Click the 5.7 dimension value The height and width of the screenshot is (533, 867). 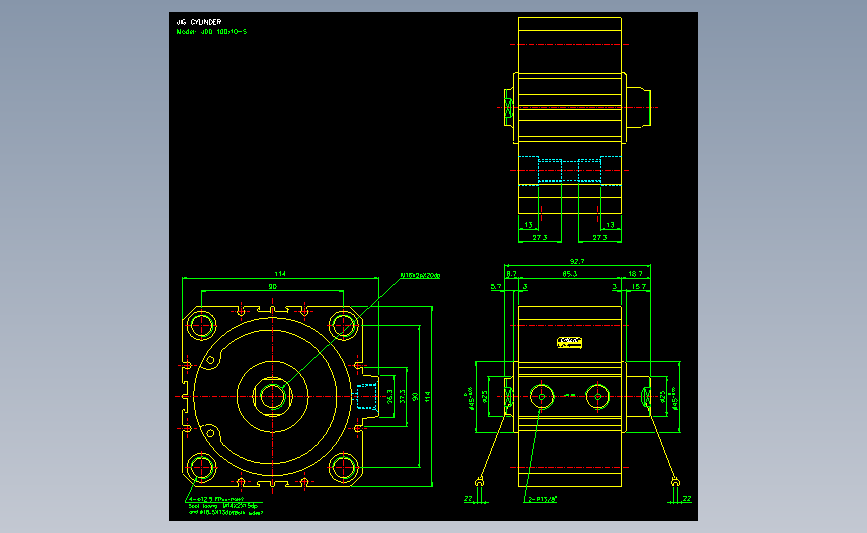pyautogui.click(x=495, y=286)
